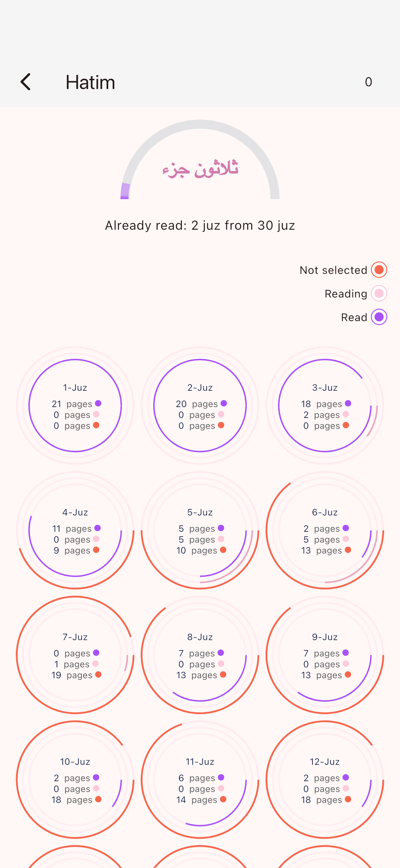Open the 1-Juz circle

[x=75, y=405]
